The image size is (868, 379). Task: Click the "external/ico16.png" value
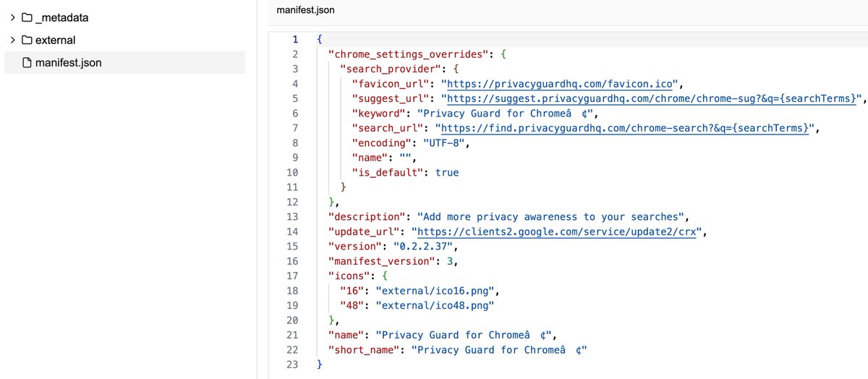click(436, 291)
